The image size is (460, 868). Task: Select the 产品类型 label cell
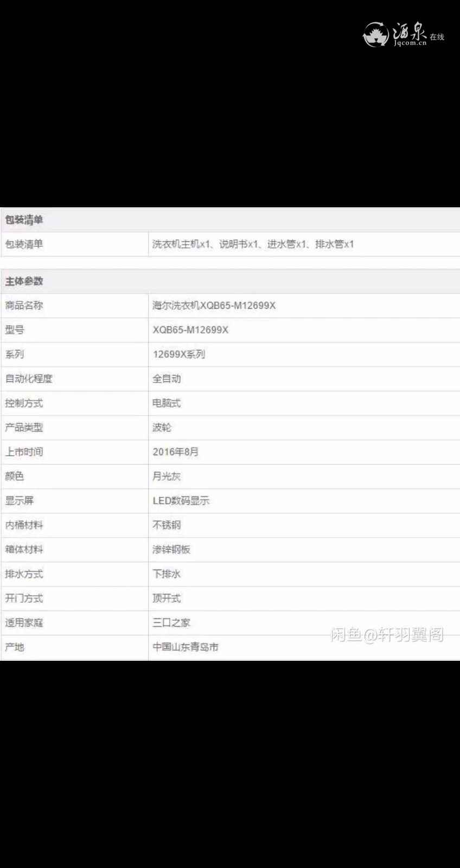[75, 427]
